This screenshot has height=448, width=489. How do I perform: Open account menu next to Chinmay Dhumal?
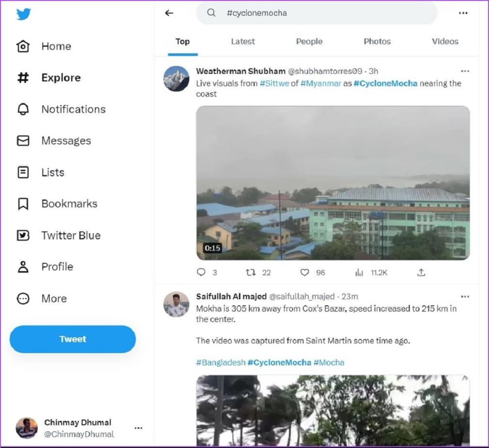pos(138,428)
